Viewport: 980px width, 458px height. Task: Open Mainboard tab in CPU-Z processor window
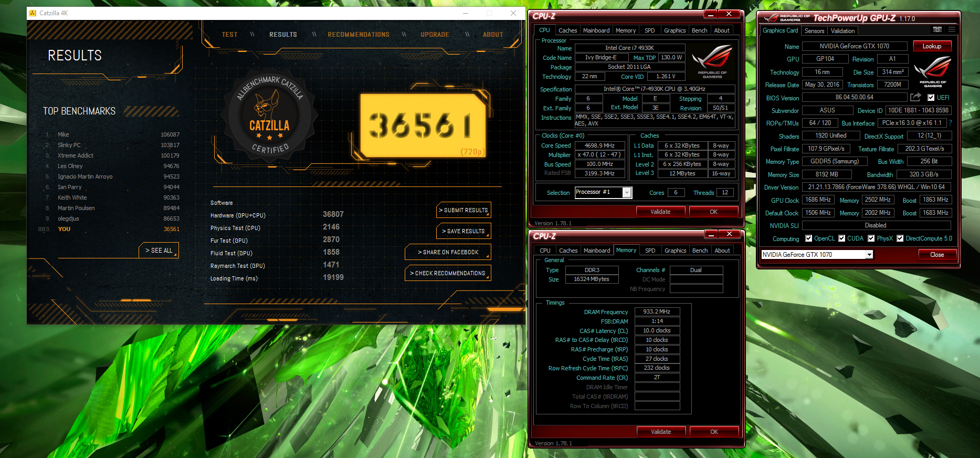pyautogui.click(x=596, y=30)
